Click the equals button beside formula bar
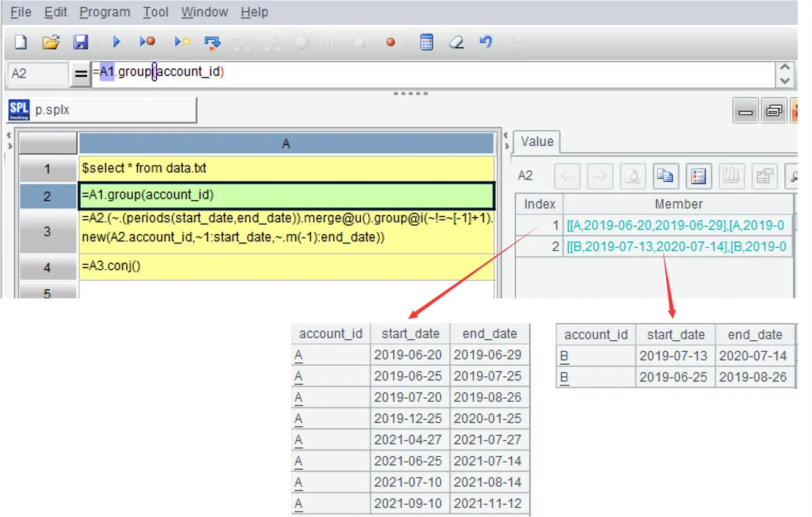The width and height of the screenshot is (812, 517). [81, 74]
